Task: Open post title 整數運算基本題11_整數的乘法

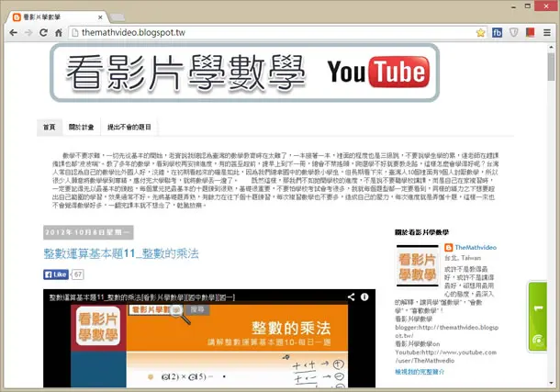Action: pos(120,253)
